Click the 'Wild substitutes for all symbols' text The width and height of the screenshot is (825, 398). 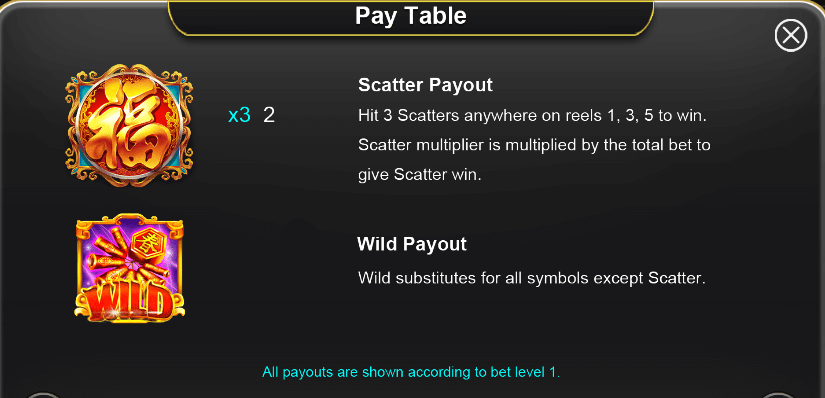[x=531, y=277]
